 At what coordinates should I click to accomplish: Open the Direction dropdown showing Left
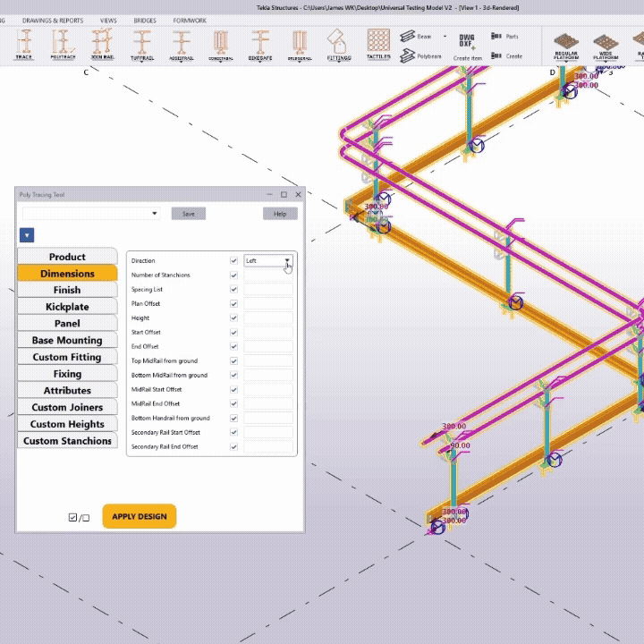[268, 261]
